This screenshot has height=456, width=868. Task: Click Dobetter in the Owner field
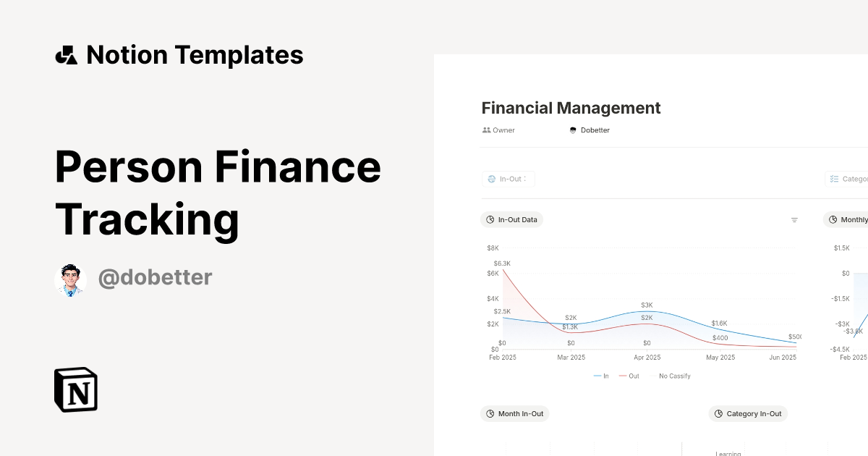tap(595, 130)
